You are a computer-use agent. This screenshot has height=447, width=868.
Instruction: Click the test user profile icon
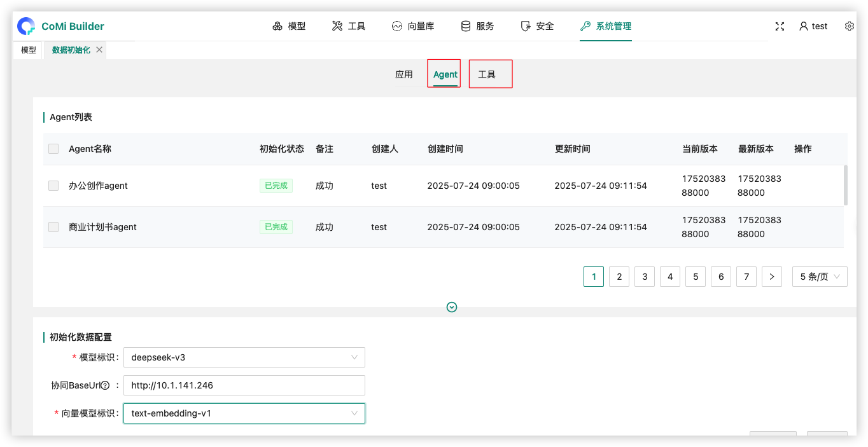[x=804, y=26]
